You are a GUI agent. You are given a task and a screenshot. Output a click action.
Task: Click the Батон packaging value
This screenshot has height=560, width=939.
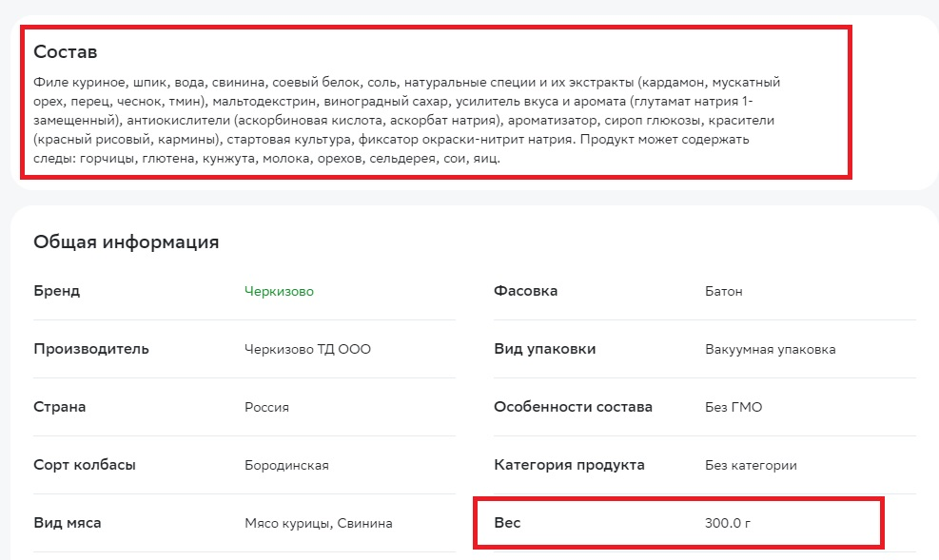[723, 291]
